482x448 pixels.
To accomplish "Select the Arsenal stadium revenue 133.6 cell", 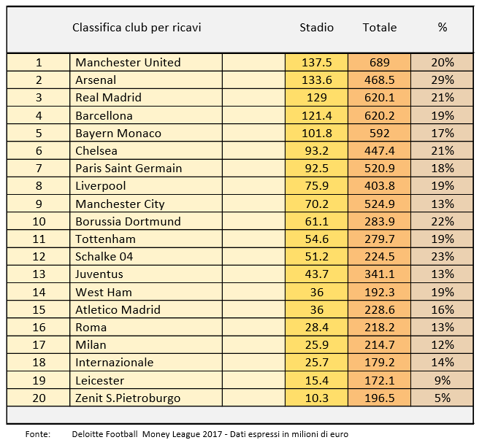I will (316, 80).
